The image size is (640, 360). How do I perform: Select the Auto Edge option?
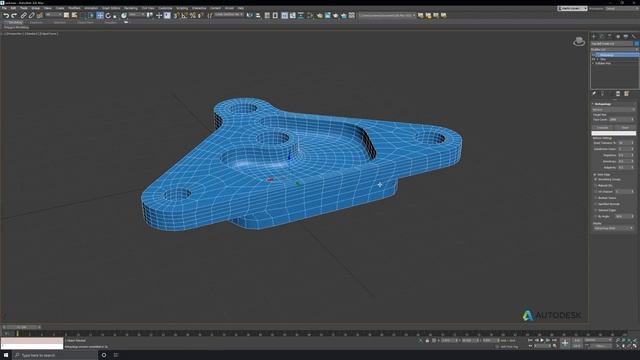[x=595, y=175]
